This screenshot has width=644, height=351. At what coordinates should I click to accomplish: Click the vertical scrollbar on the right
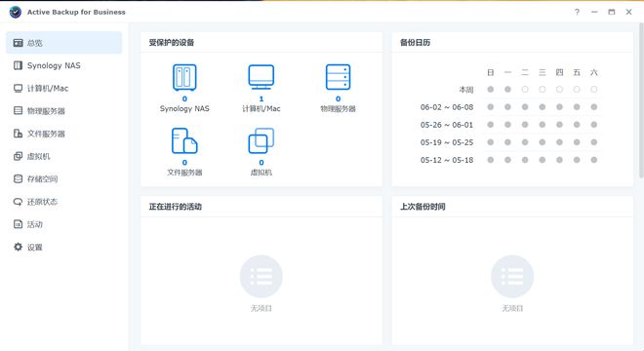[641, 100]
